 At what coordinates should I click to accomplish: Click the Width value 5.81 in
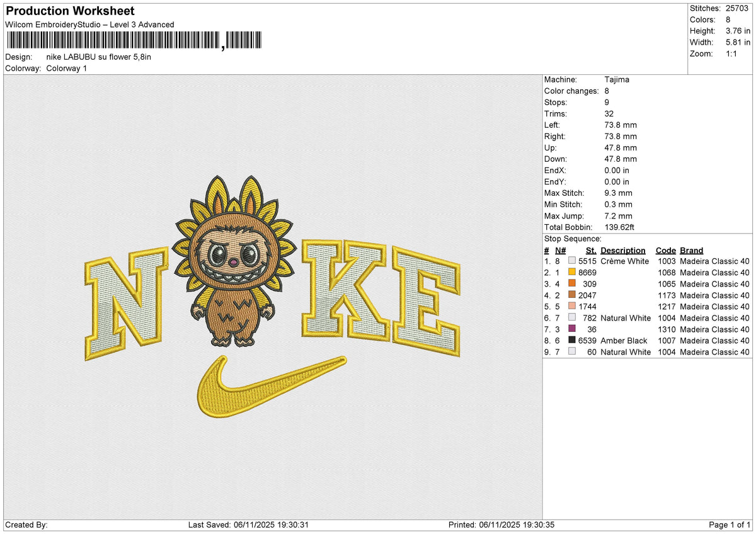[x=739, y=42]
